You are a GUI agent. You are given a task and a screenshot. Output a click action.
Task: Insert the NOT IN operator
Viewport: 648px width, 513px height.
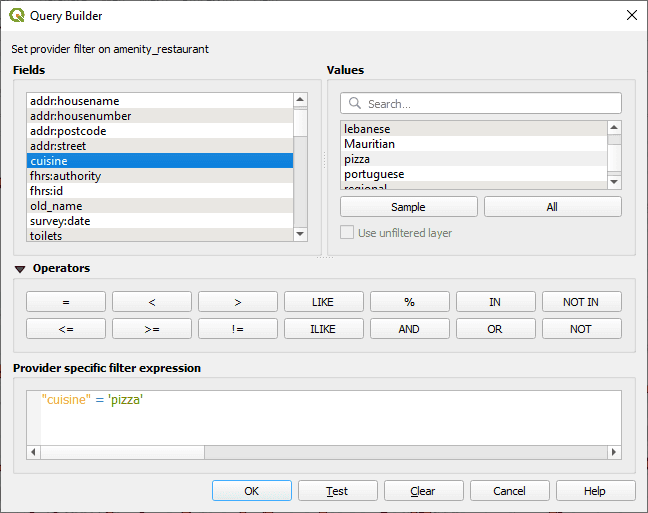581,301
